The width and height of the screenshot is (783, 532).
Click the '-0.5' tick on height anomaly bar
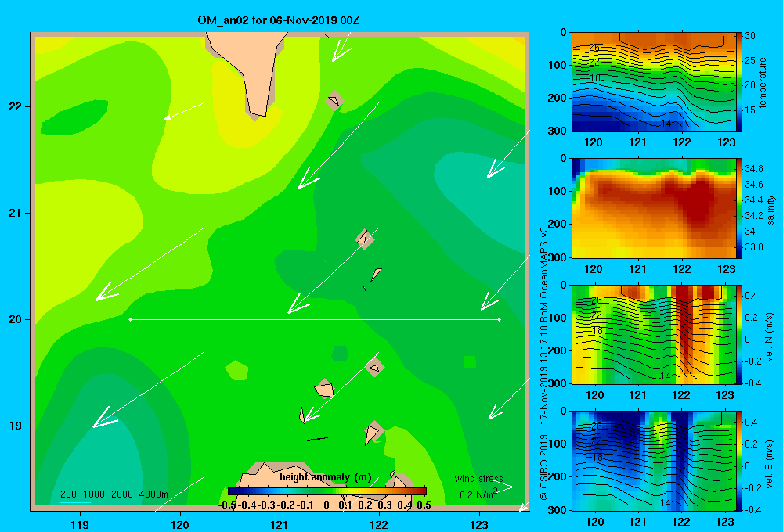(x=227, y=505)
